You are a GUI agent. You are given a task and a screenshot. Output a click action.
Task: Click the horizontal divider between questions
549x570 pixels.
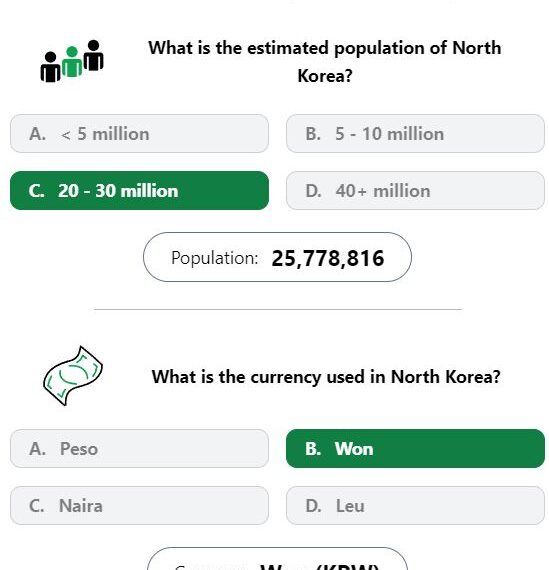[x=278, y=309]
